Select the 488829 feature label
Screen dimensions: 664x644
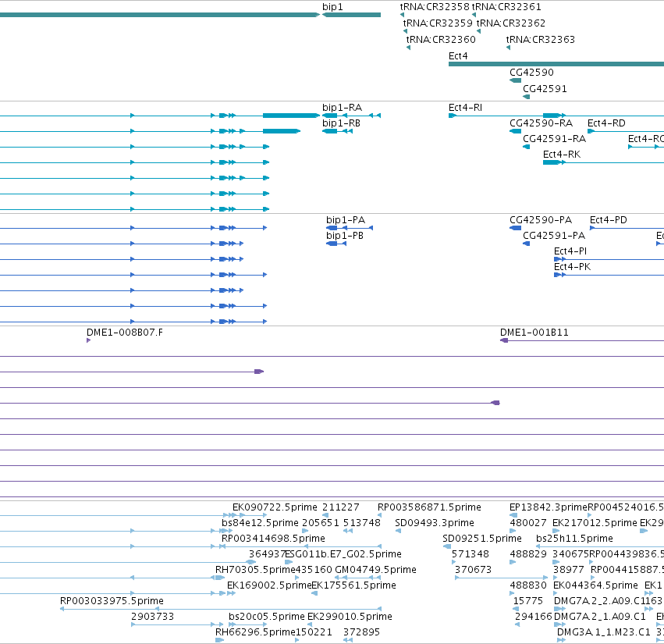pyautogui.click(x=528, y=554)
